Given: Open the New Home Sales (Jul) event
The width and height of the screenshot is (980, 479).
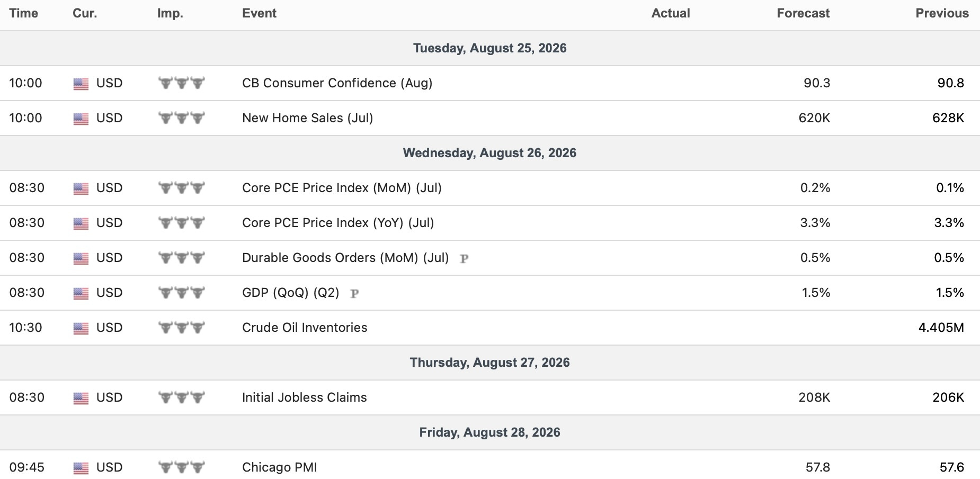Looking at the screenshot, I should tap(307, 118).
